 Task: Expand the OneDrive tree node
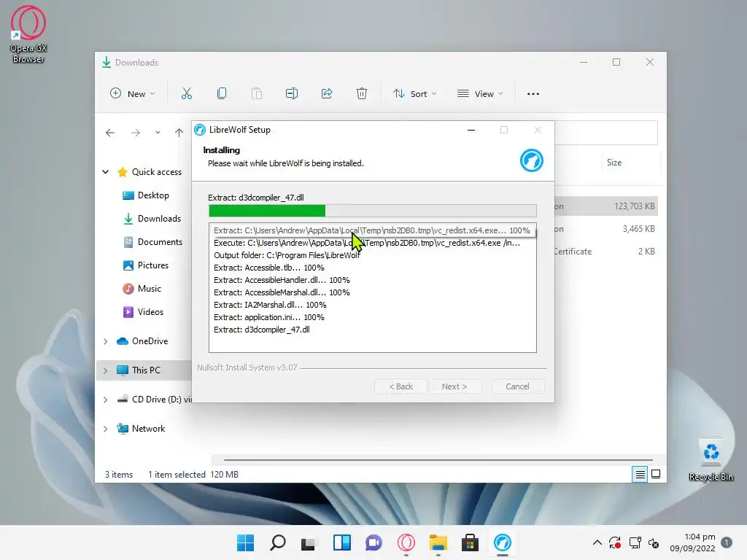(106, 341)
